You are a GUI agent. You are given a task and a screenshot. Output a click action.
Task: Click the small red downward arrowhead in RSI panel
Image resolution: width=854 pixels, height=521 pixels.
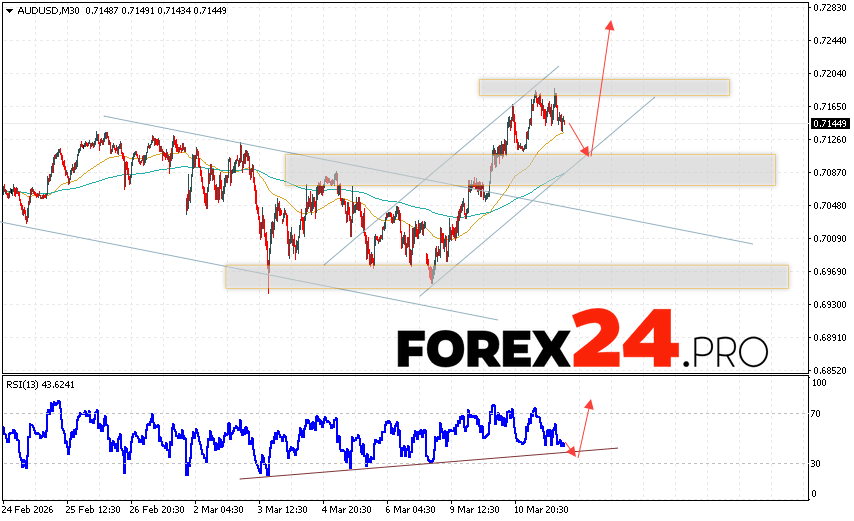point(574,452)
